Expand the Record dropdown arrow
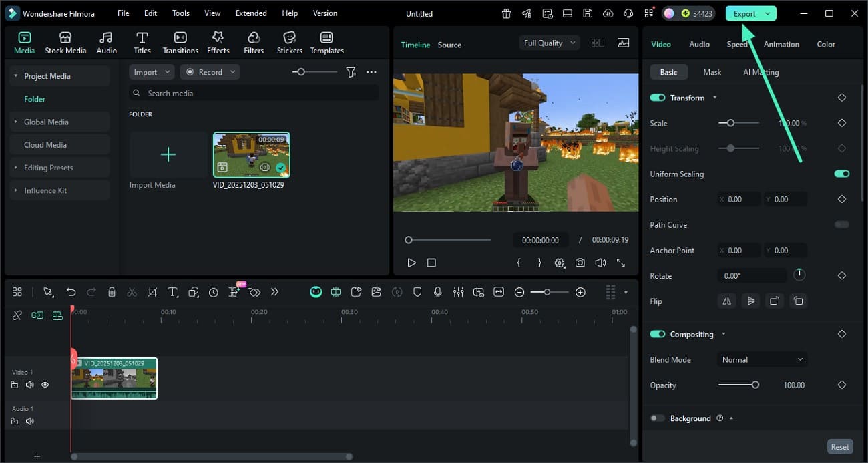868x463 pixels. coord(232,71)
